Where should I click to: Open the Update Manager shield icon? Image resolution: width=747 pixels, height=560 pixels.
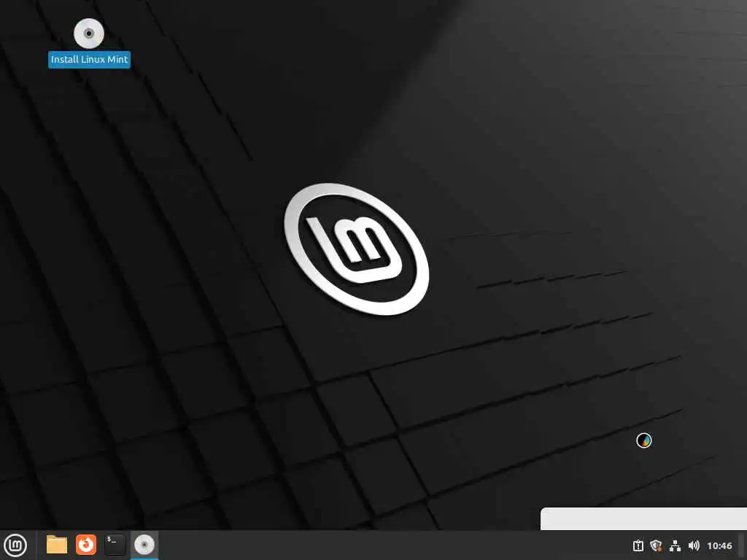tap(656, 545)
